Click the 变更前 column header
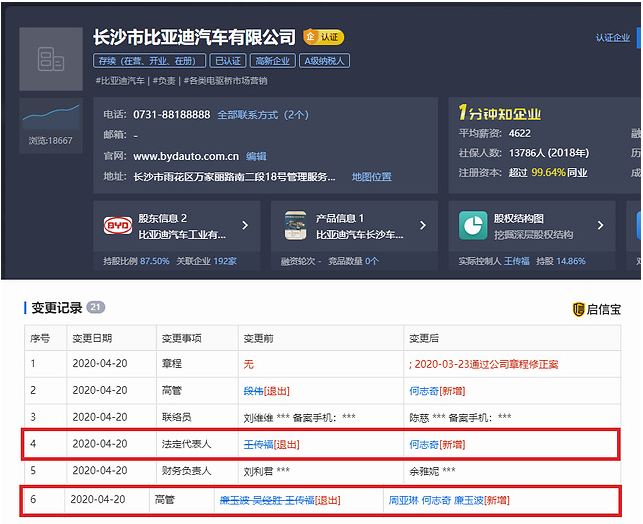 point(258,338)
